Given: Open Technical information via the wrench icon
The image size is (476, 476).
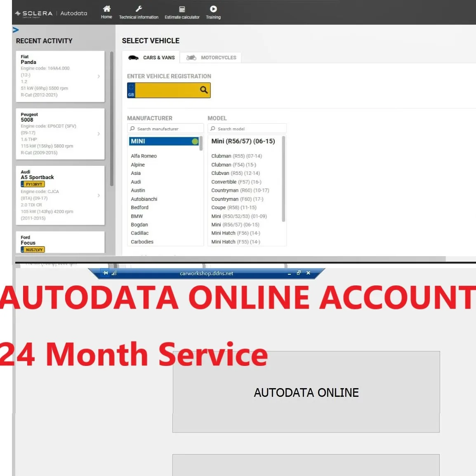Looking at the screenshot, I should [139, 8].
